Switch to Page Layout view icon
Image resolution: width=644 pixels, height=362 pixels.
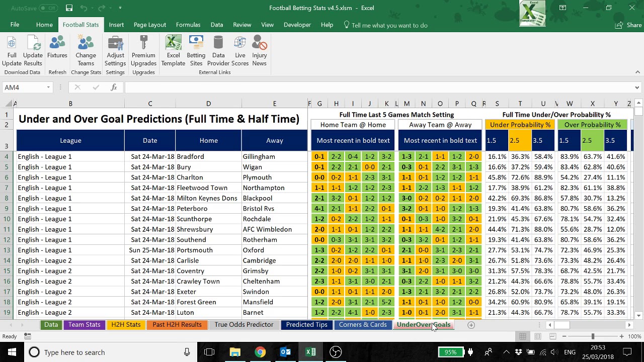pos(538,336)
